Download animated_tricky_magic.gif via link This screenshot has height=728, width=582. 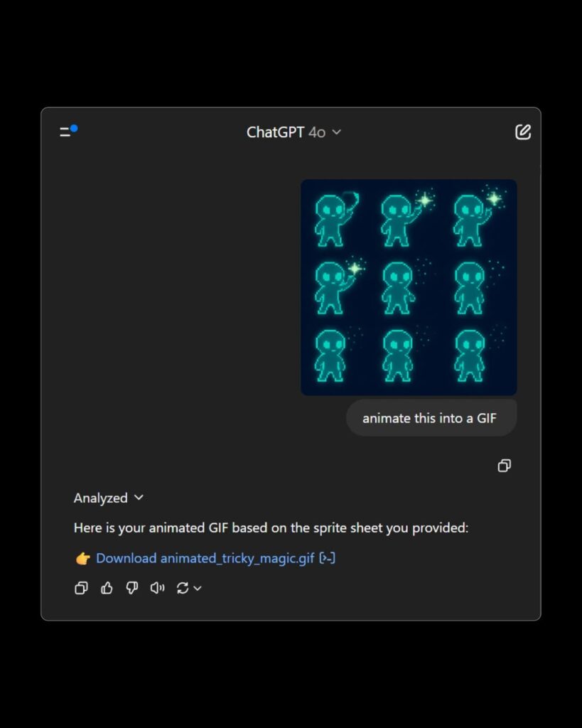pos(205,558)
